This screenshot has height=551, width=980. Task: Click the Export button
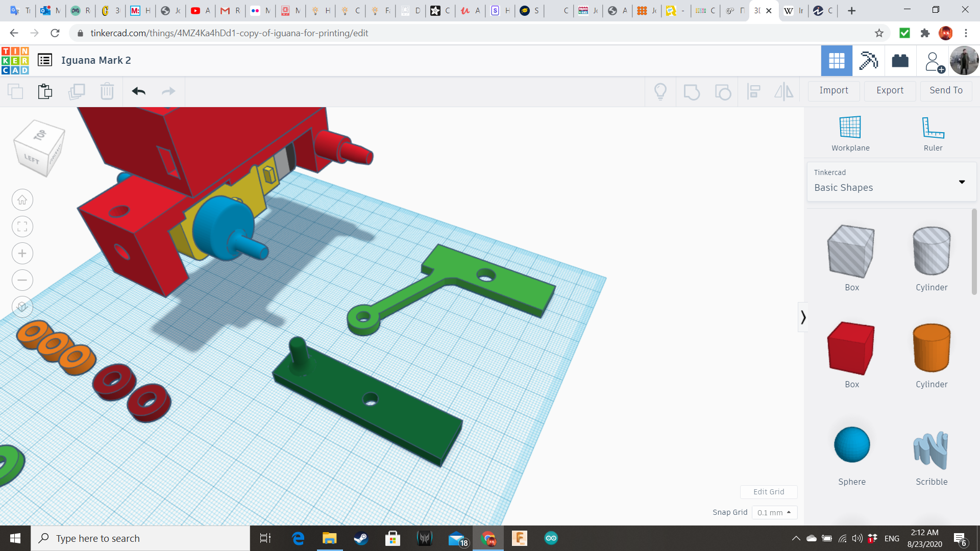click(890, 90)
